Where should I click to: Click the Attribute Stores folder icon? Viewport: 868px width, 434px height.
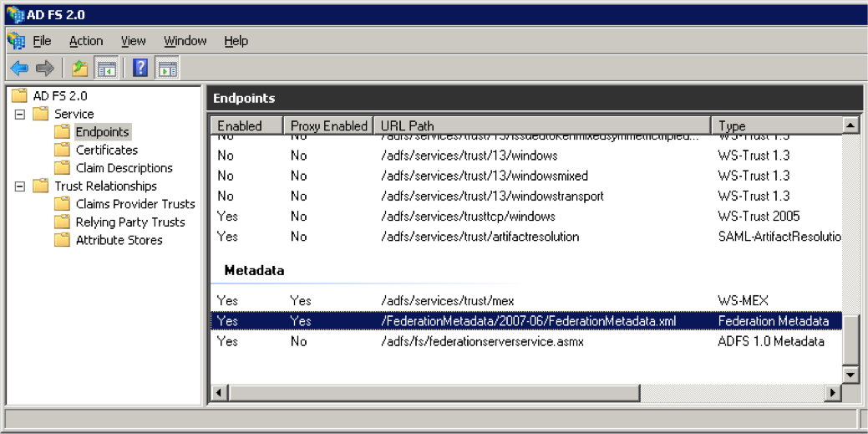62,240
